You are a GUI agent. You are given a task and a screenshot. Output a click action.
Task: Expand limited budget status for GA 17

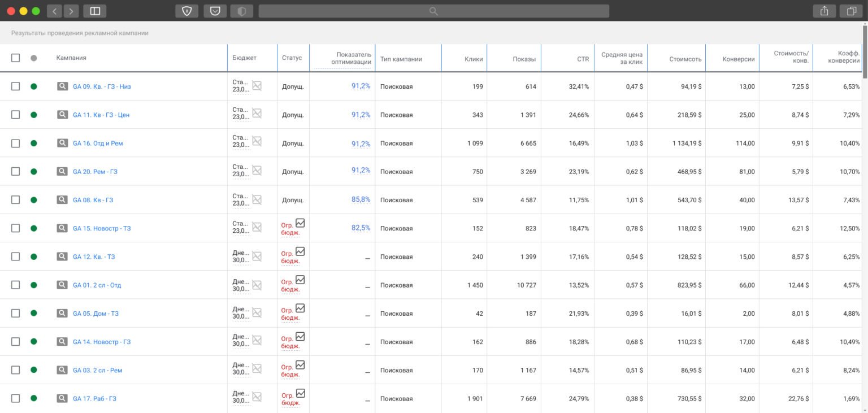[290, 399]
